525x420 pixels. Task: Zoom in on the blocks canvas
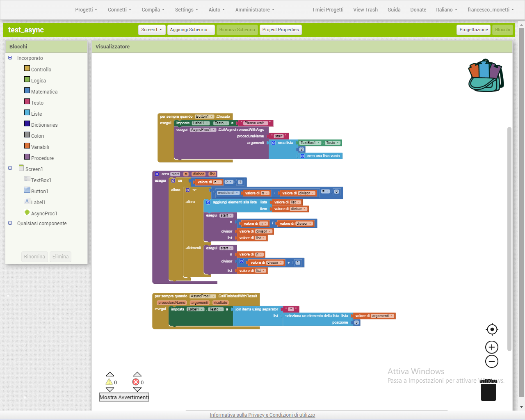(x=491, y=347)
